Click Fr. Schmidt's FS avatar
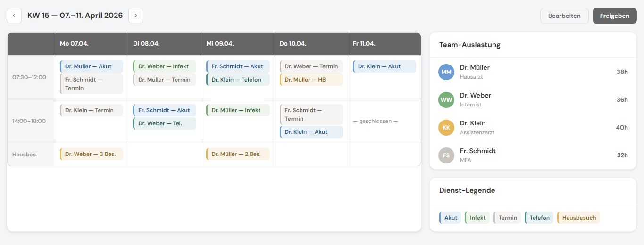The width and height of the screenshot is (644, 245). (x=446, y=155)
